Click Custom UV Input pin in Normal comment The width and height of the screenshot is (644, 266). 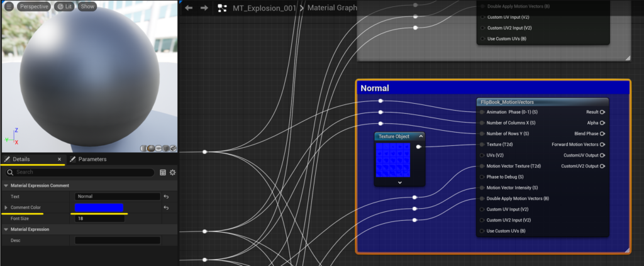click(x=482, y=209)
